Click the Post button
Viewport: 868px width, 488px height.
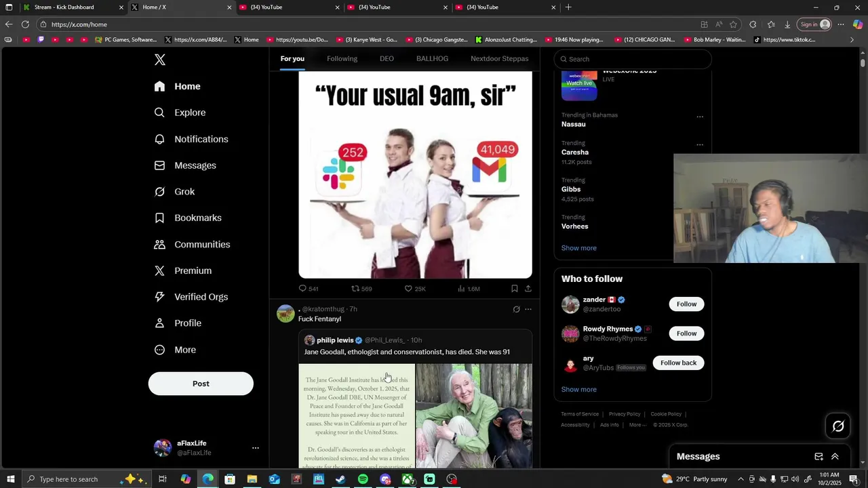(201, 384)
